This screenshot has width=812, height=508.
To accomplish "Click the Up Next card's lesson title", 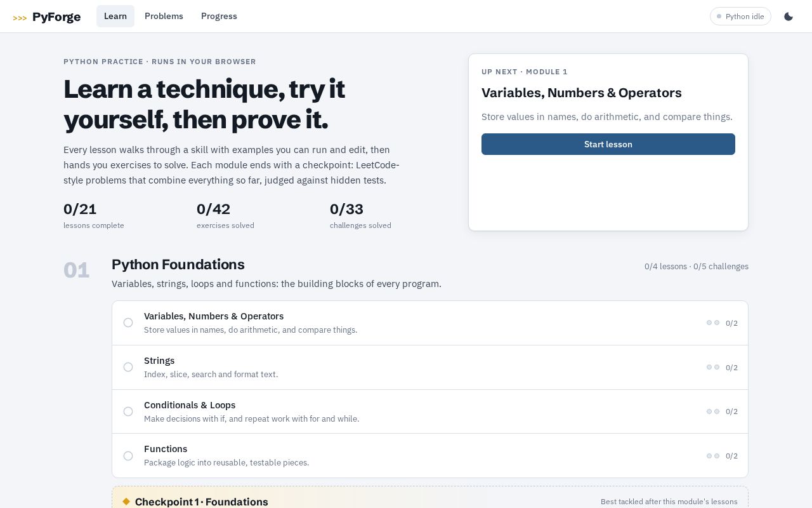I will tap(582, 93).
